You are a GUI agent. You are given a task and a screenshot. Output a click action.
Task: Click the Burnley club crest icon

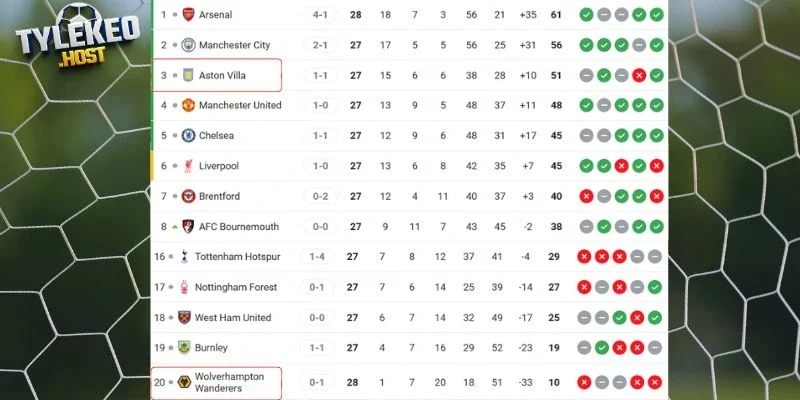pyautogui.click(x=185, y=348)
